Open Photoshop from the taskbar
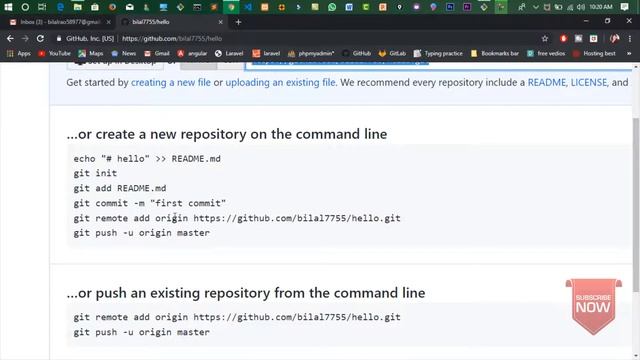The height and width of the screenshot is (360, 640). click(450, 7)
